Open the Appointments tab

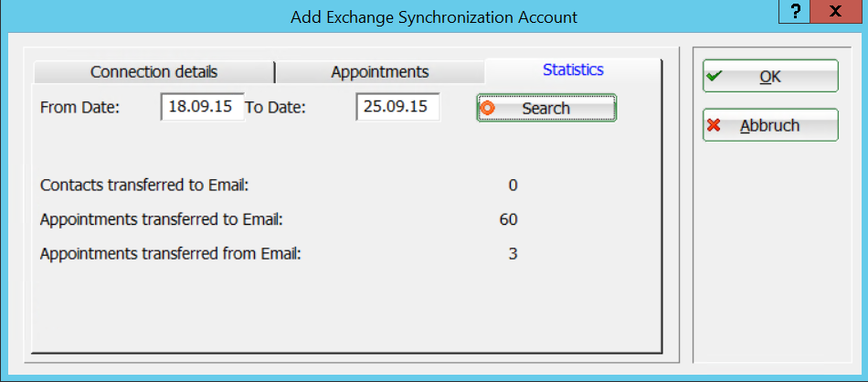[x=379, y=72]
